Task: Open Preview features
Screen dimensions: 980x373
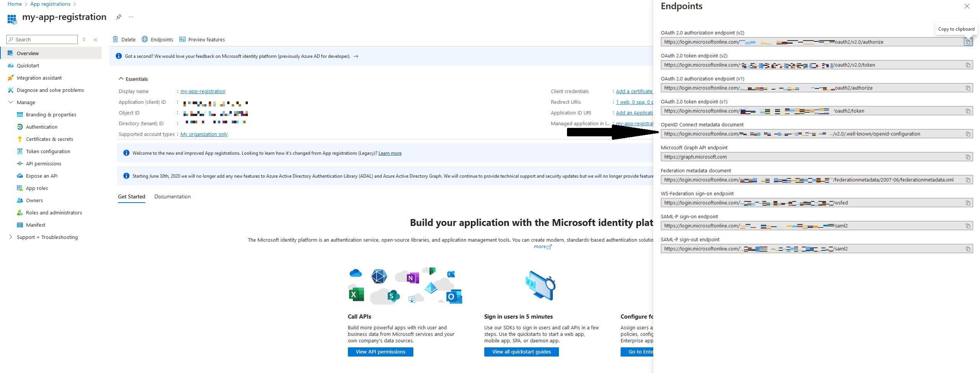Action: point(202,39)
